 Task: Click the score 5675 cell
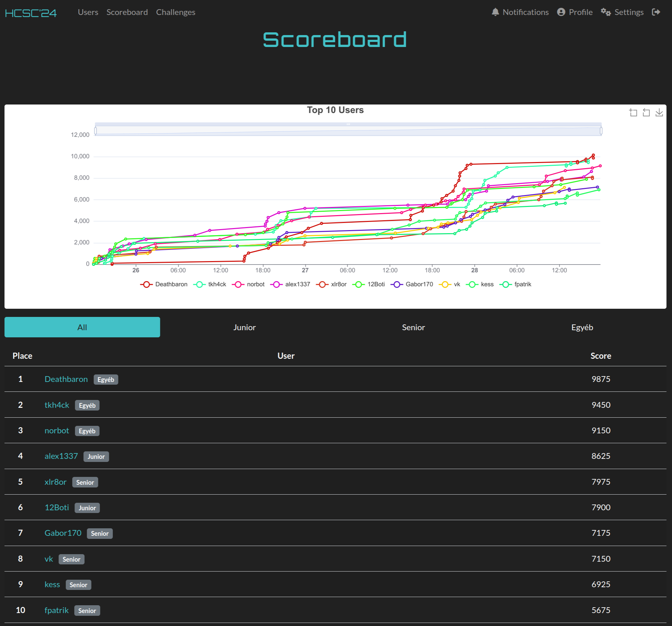point(601,610)
